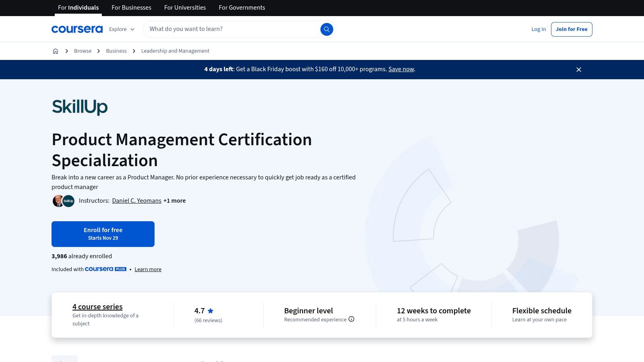Screen dimensions: 644x362
Task: Click the SkillUp partner logo
Action: coord(79,107)
